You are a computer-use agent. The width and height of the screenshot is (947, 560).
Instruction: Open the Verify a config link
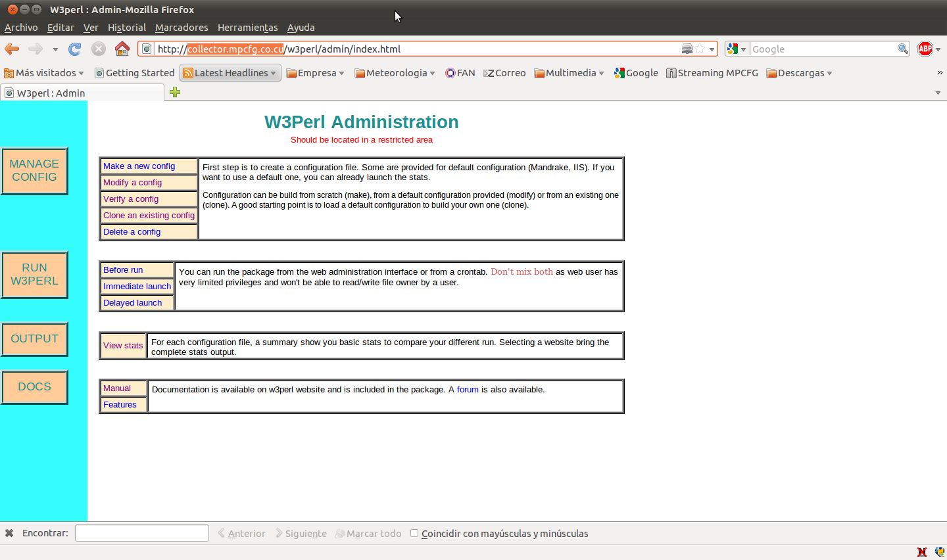coord(131,199)
